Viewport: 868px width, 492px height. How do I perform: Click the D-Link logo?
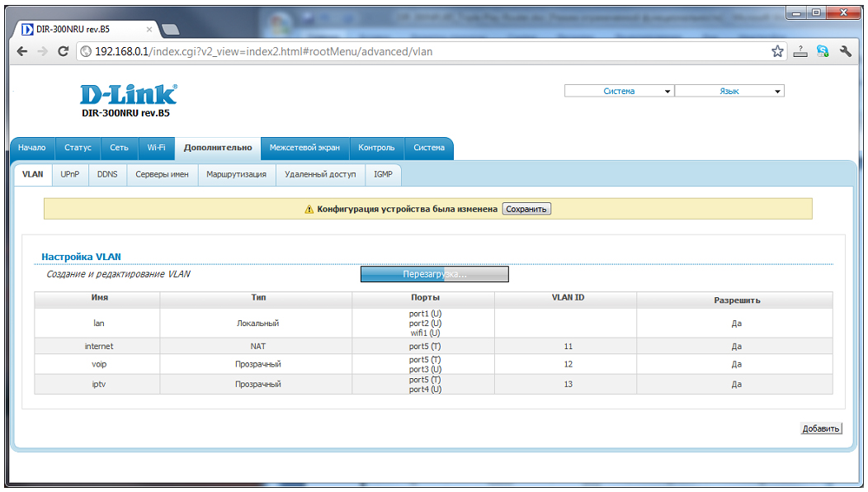128,94
